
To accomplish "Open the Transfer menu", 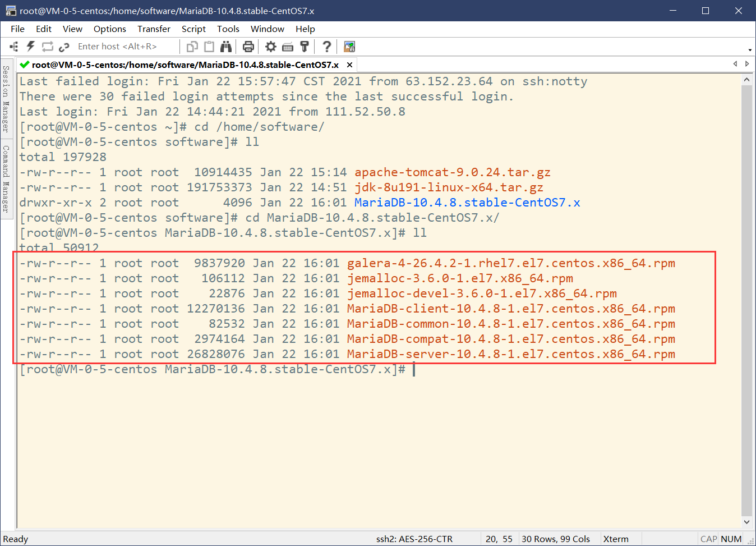I will click(x=154, y=29).
